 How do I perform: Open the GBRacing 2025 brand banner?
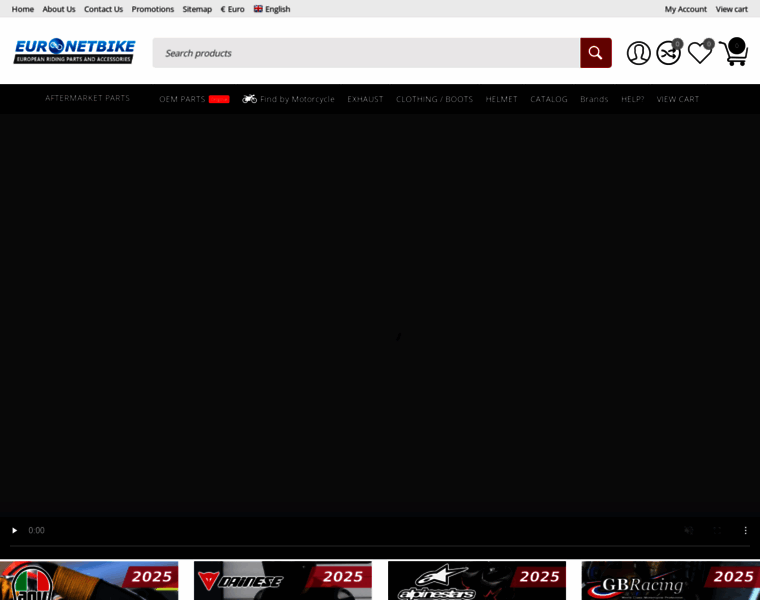coord(671,581)
